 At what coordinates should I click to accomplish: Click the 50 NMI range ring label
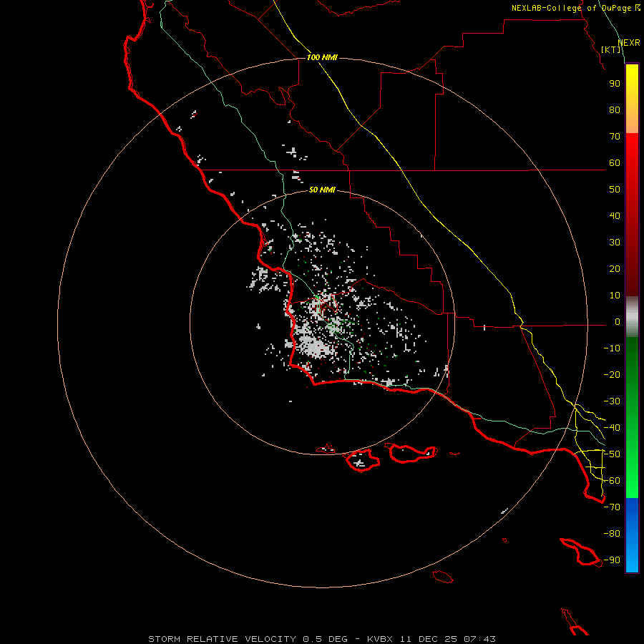click(322, 190)
